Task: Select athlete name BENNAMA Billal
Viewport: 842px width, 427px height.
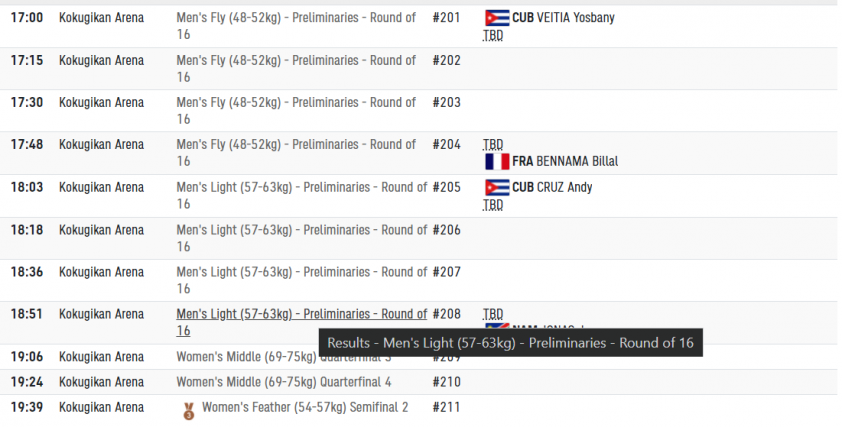Action: pos(577,161)
